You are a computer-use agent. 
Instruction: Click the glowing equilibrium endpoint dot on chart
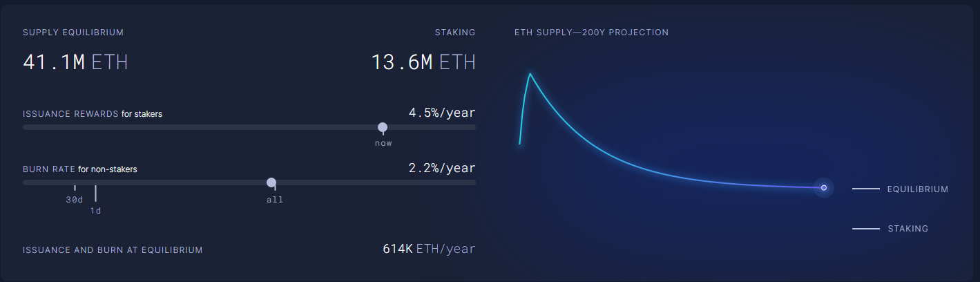(823, 187)
